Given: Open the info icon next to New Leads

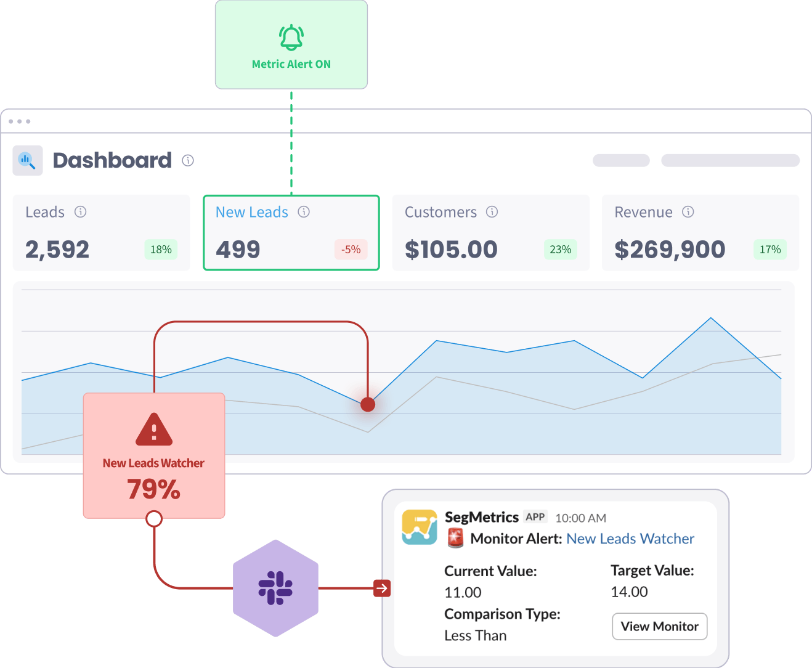Looking at the screenshot, I should [x=304, y=212].
